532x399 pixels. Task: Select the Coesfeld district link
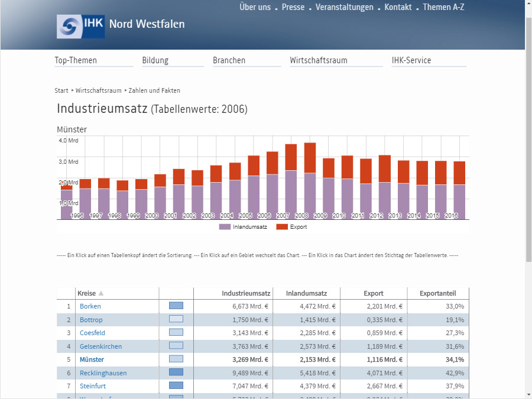tap(92, 333)
